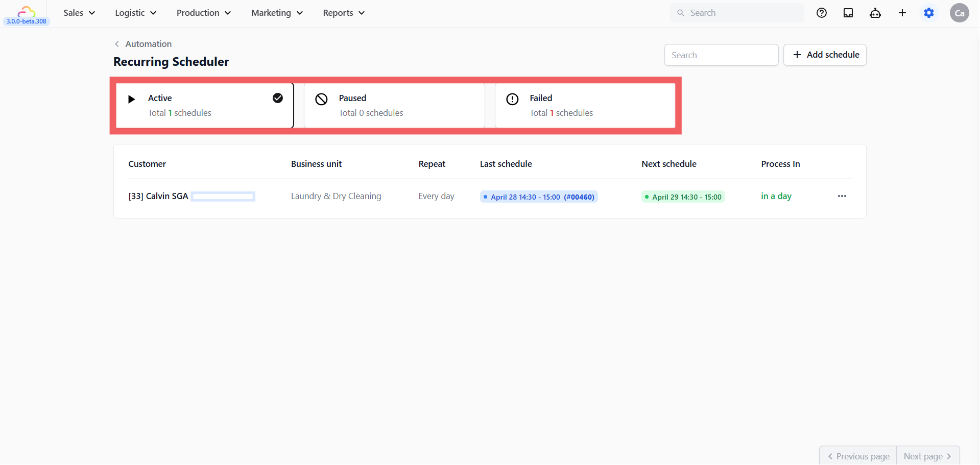Click the Paused blocked circle icon
The width and height of the screenshot is (980, 465).
click(x=321, y=99)
